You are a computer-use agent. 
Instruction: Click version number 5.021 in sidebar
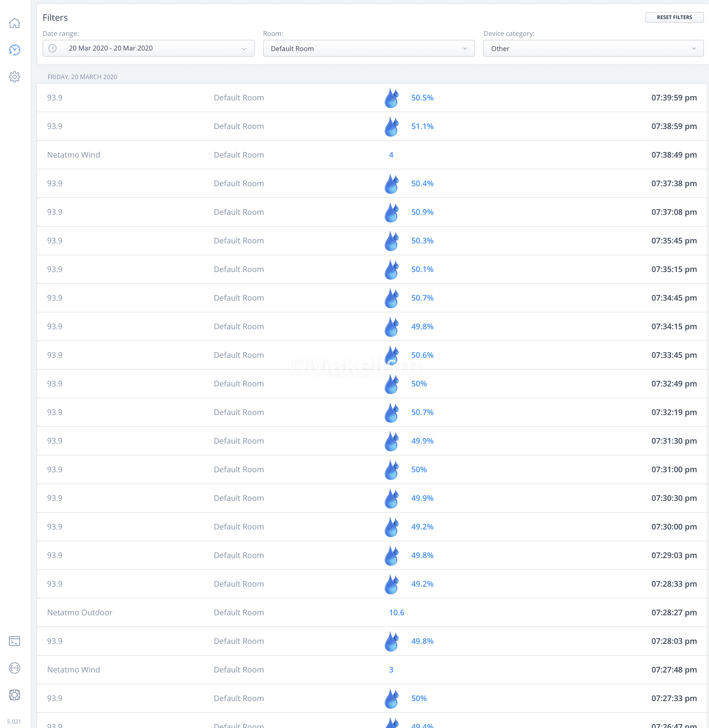[x=14, y=721]
